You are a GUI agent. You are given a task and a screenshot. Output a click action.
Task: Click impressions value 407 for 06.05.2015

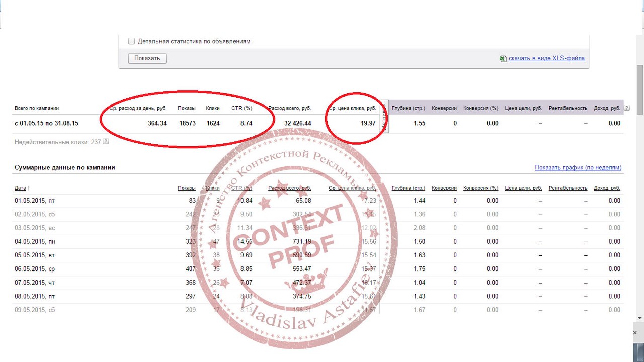click(x=191, y=269)
